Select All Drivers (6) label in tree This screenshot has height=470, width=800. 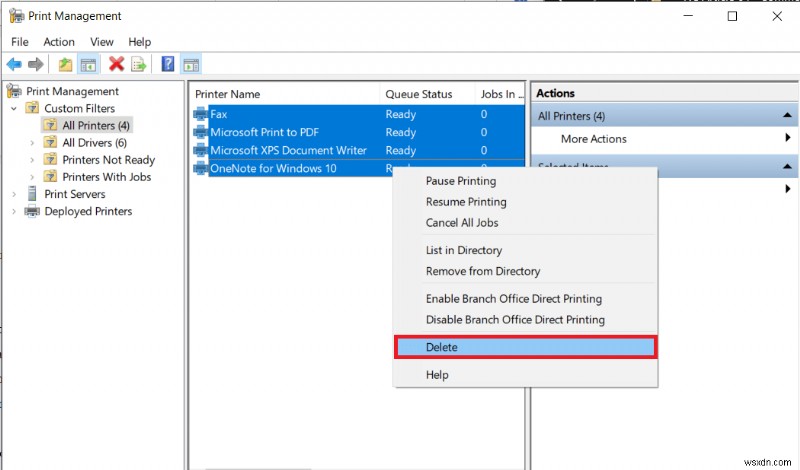pos(94,143)
